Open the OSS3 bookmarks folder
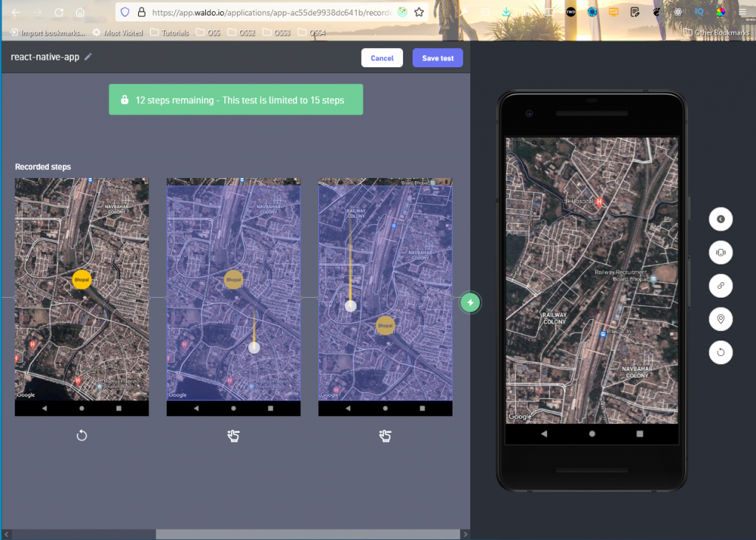 coord(276,33)
